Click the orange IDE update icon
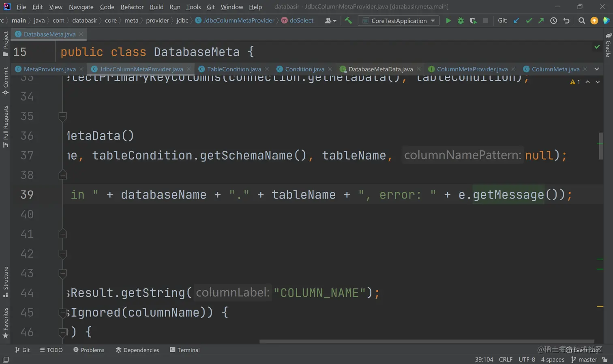The width and height of the screenshot is (613, 364). (x=594, y=21)
